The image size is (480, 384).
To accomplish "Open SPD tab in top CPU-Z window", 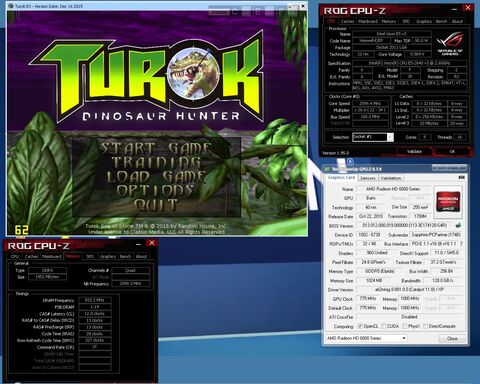I will pos(406,21).
